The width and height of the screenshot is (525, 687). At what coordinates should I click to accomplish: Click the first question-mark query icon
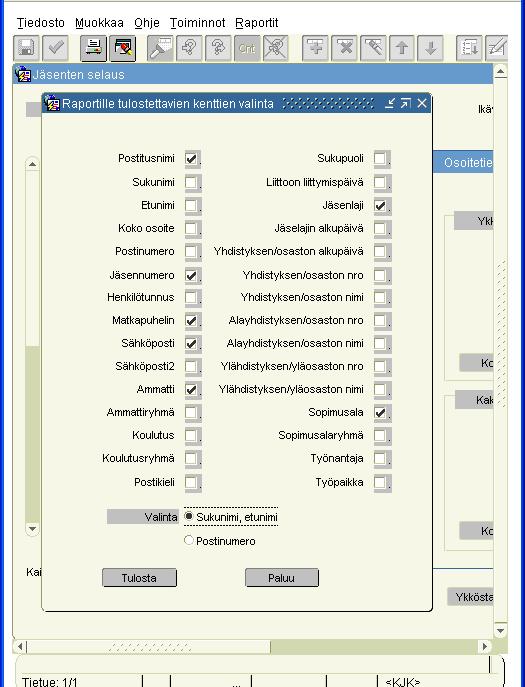[189, 47]
